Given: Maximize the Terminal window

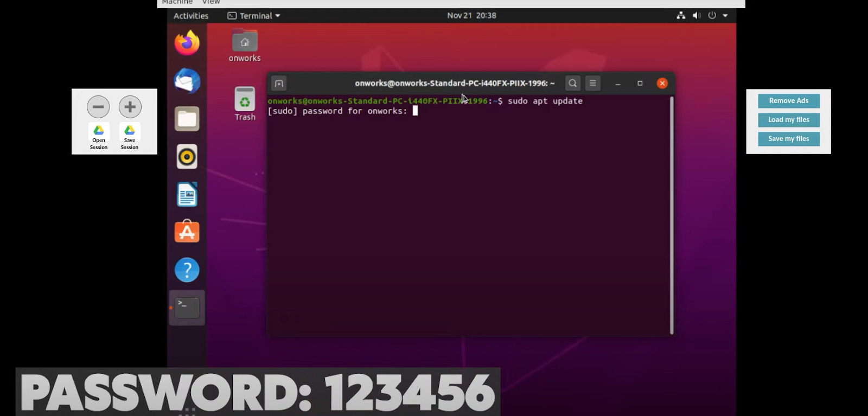Looking at the screenshot, I should pos(640,84).
